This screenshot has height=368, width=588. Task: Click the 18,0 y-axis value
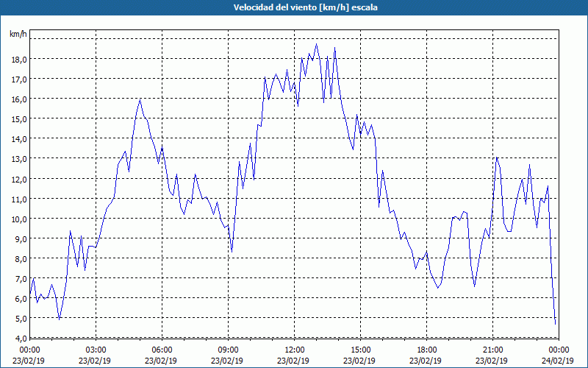19,59
